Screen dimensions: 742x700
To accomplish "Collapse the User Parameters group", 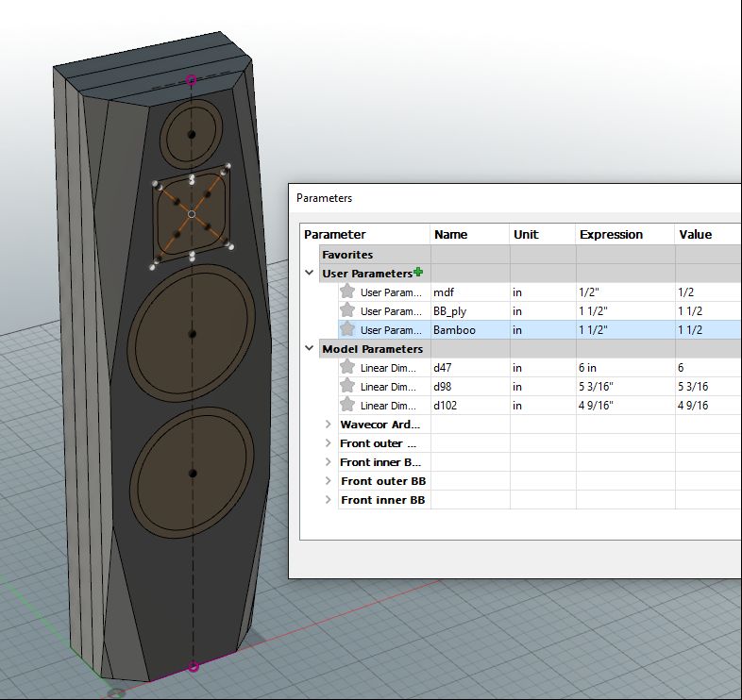I will tap(310, 273).
